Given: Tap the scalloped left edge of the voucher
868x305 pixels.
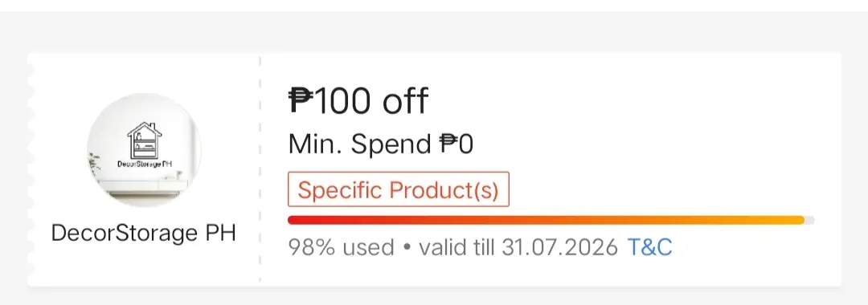Looking at the screenshot, I should point(31,169).
